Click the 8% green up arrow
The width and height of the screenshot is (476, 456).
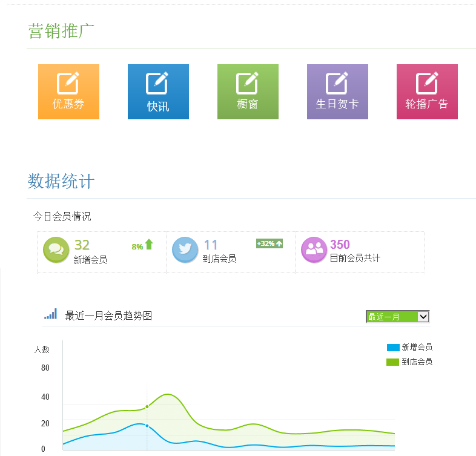[x=149, y=245]
